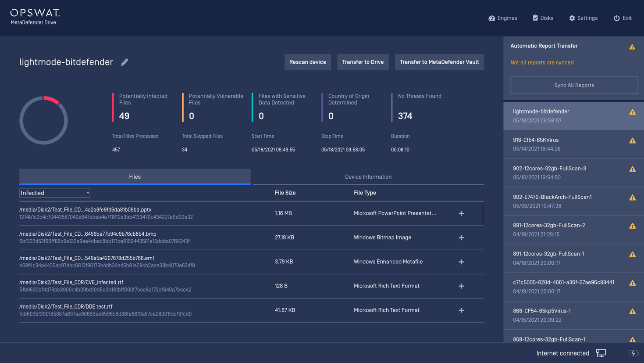644x363 pixels.
Task: Click Transfer to MetaDefender Vault button
Action: pyautogui.click(x=439, y=62)
